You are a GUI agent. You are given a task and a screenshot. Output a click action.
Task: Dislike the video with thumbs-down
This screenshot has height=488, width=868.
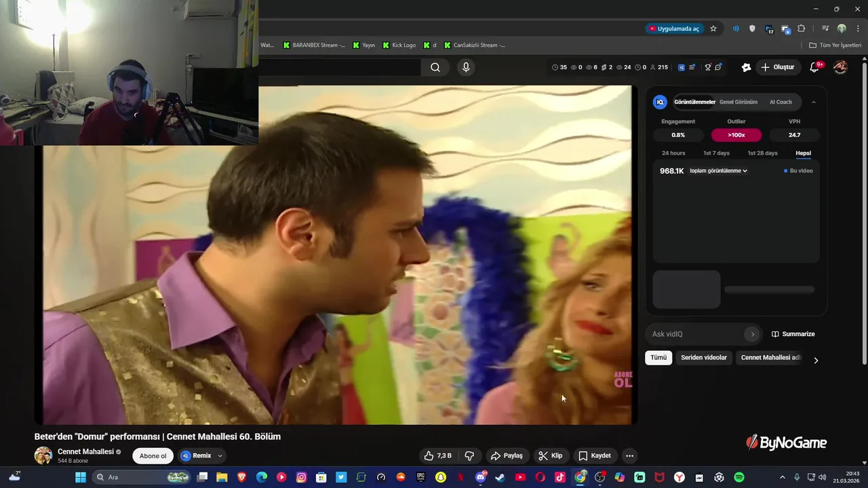coord(469,455)
